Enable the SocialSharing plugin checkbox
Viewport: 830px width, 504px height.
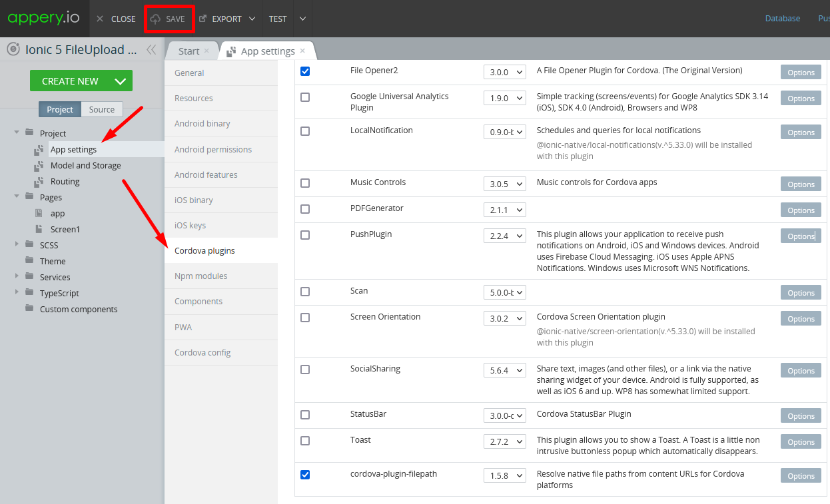click(x=305, y=370)
